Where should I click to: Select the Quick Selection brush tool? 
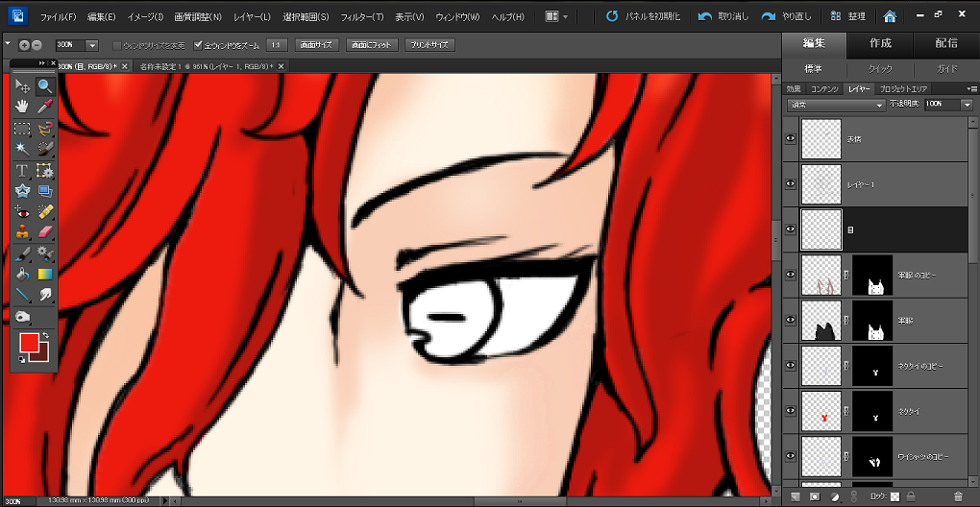point(44,149)
